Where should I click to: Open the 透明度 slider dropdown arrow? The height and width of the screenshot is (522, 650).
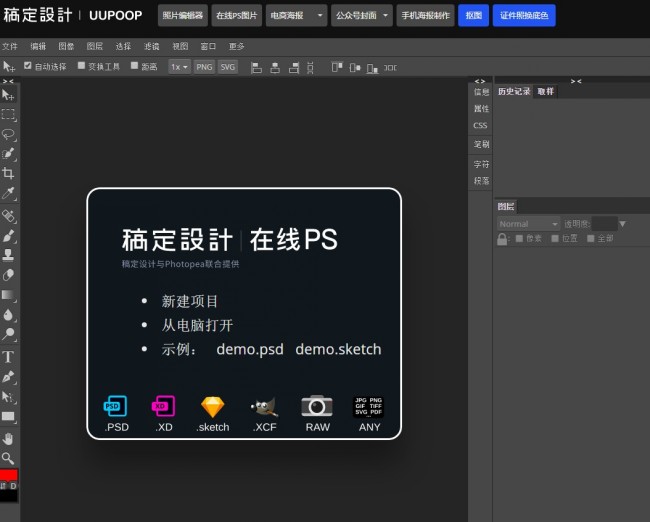pos(622,224)
